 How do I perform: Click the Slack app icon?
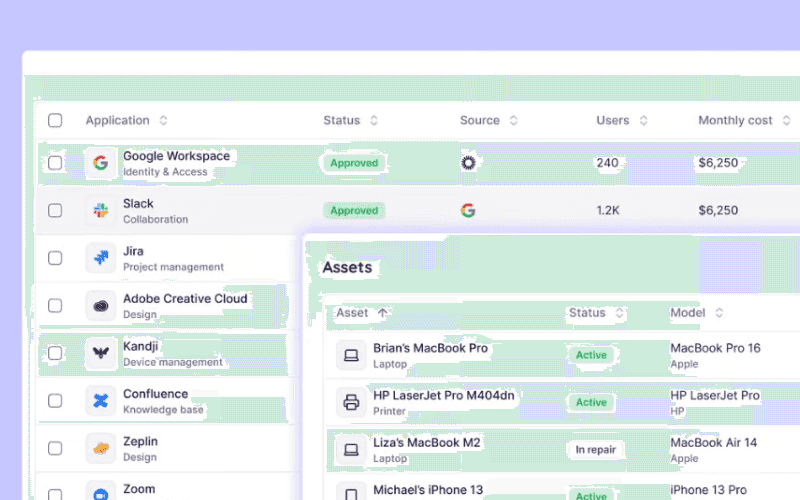(x=101, y=210)
